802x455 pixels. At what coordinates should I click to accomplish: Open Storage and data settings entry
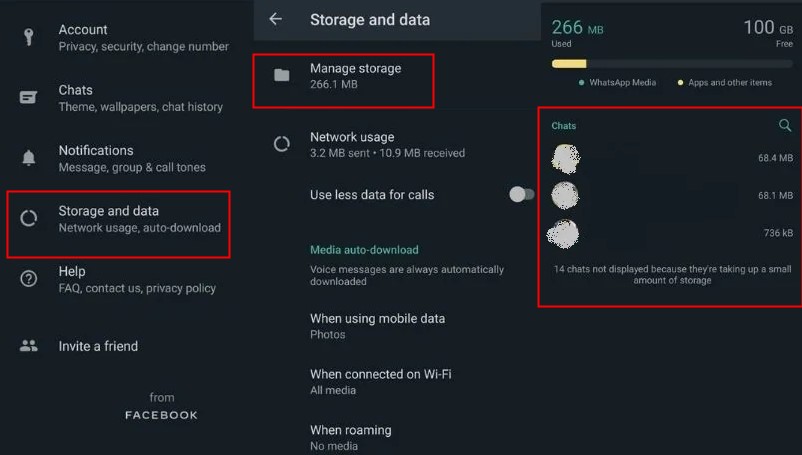tap(119, 219)
